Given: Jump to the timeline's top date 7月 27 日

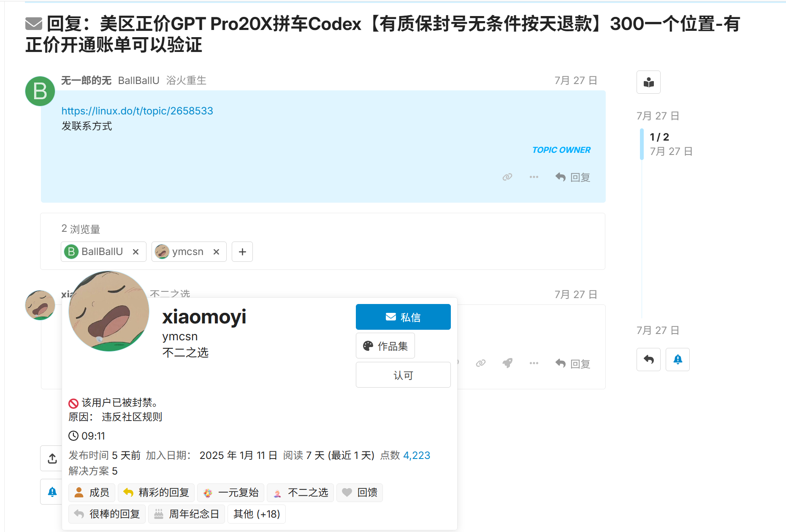Looking at the screenshot, I should (658, 116).
